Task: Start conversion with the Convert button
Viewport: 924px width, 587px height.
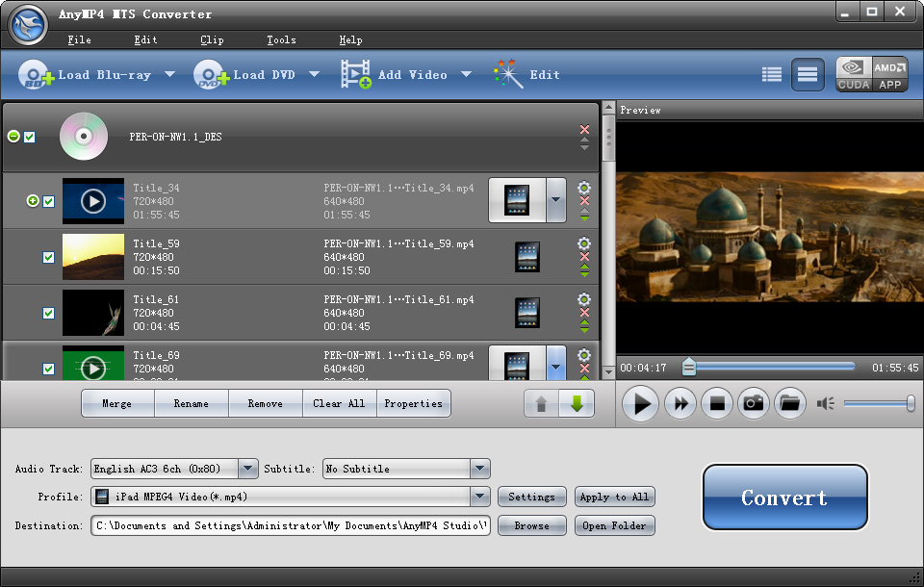Action: [x=785, y=498]
